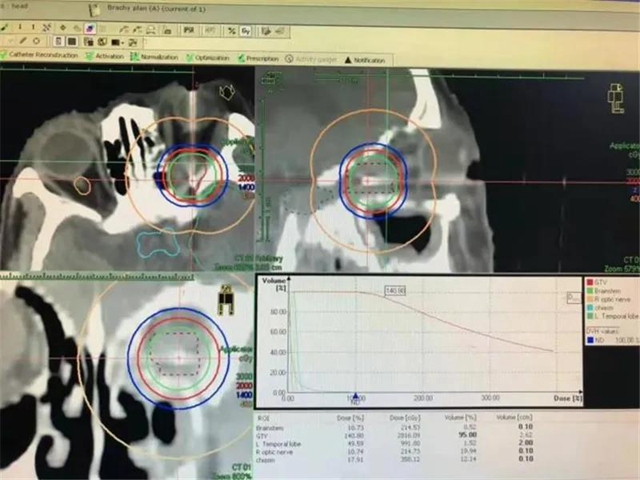This screenshot has height=480, width=640.
Task: Click the leftmost brush icon in top toolbar
Action: click(4, 27)
